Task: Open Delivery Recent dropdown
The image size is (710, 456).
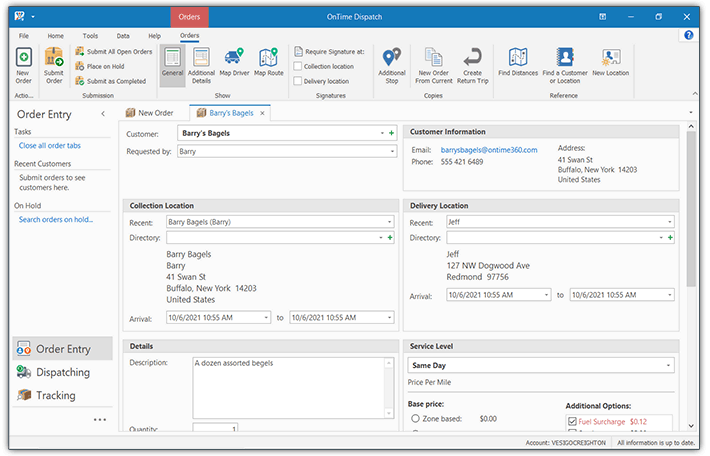Action: (670, 222)
